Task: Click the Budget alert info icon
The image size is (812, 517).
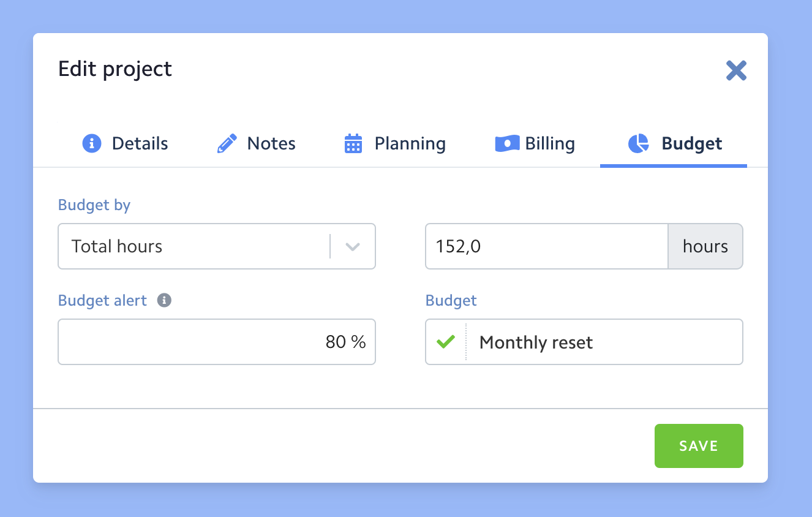Action: click(164, 301)
